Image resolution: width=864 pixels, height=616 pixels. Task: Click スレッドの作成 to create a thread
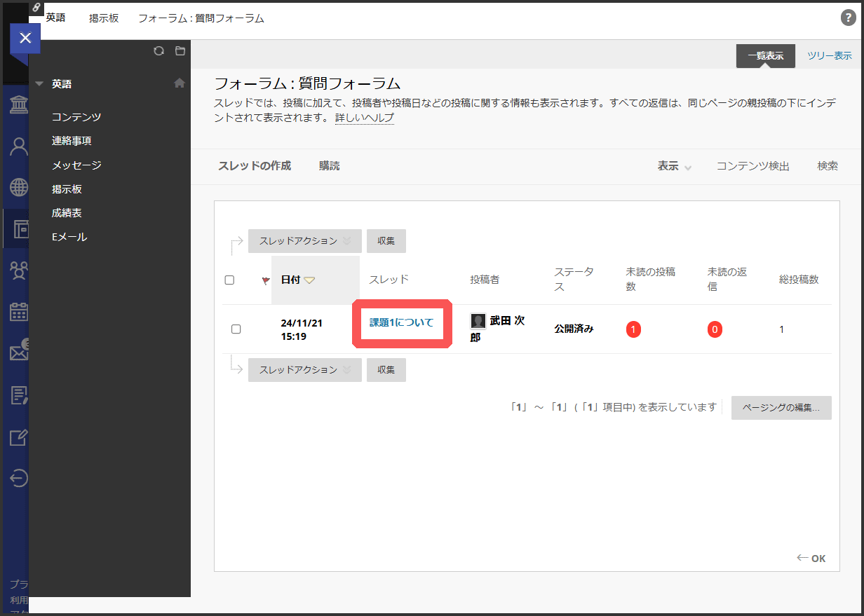(x=255, y=166)
